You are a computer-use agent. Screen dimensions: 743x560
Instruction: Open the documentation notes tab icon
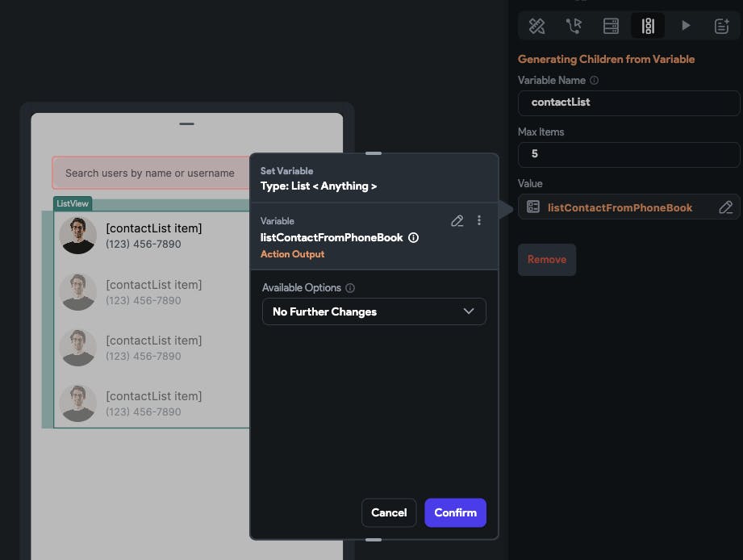[722, 26]
